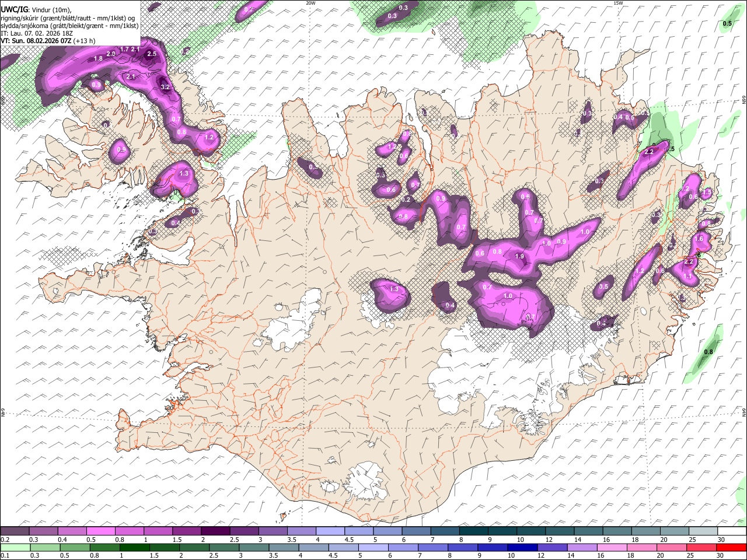
Task: Select the white 30 swatch in top legend
Action: click(731, 531)
